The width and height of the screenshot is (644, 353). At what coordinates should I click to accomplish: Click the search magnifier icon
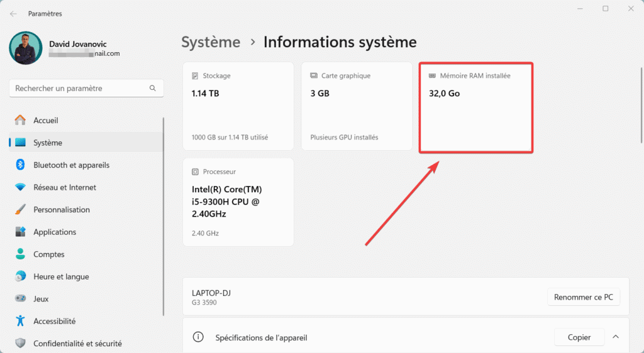point(153,89)
